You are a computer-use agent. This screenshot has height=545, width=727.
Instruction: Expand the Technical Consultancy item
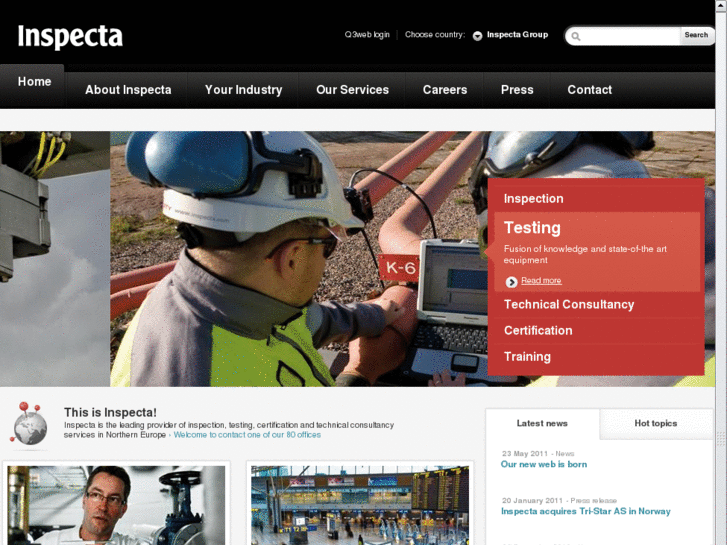[569, 304]
